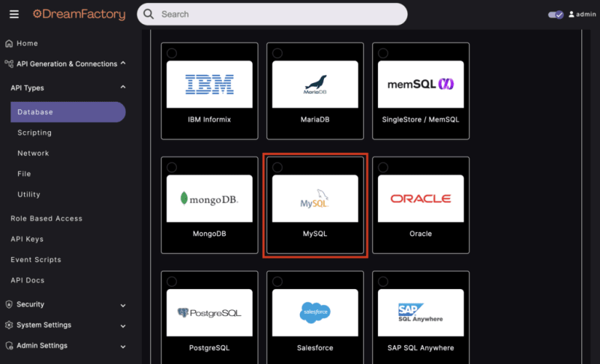Click the Home house icon

click(x=9, y=43)
